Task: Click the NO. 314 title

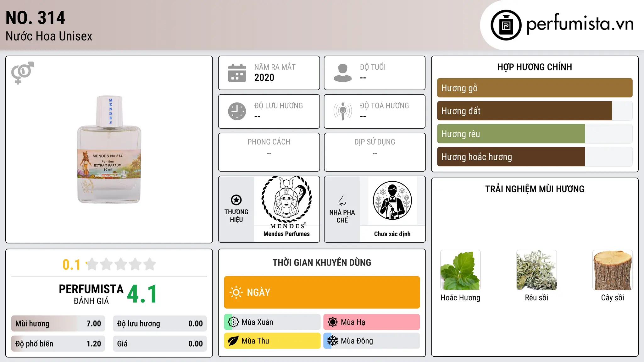Action: [x=35, y=18]
